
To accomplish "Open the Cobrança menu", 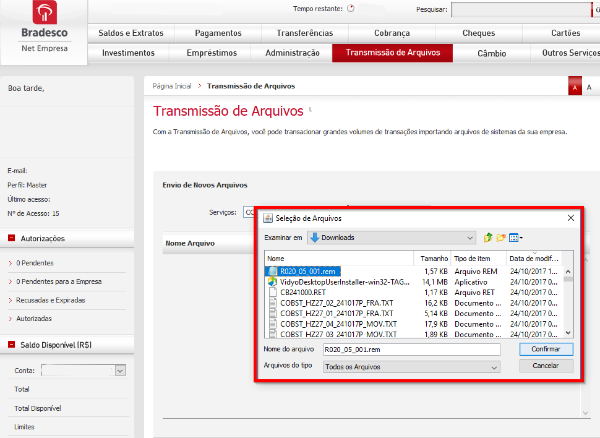I will click(392, 33).
